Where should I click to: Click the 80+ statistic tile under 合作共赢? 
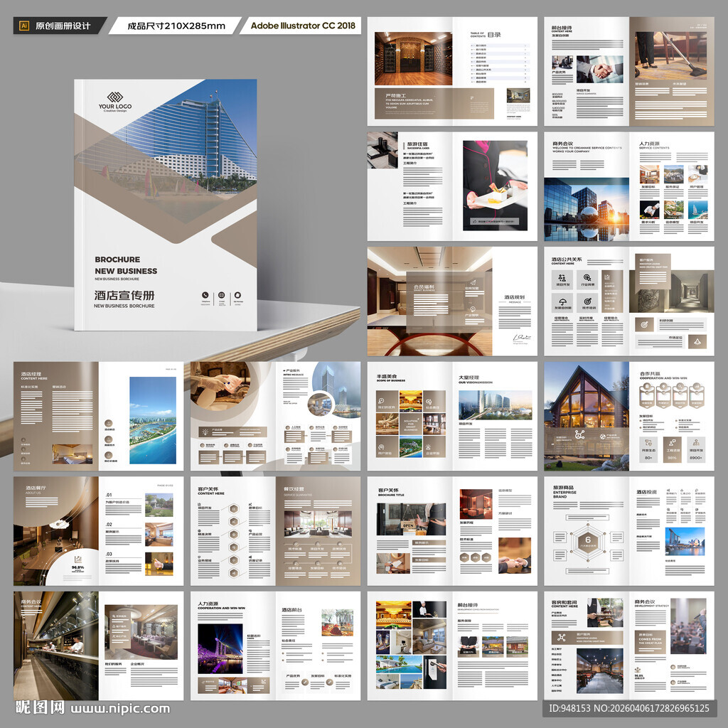[648, 449]
